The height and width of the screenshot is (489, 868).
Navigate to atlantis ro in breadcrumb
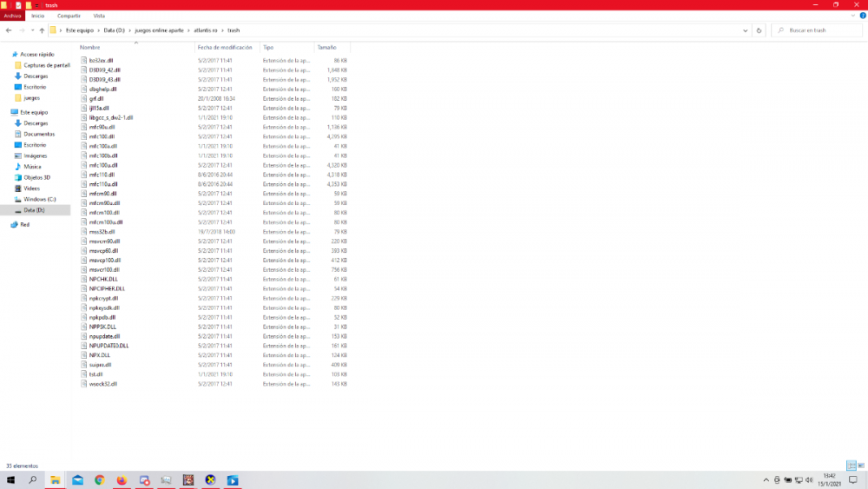(207, 30)
